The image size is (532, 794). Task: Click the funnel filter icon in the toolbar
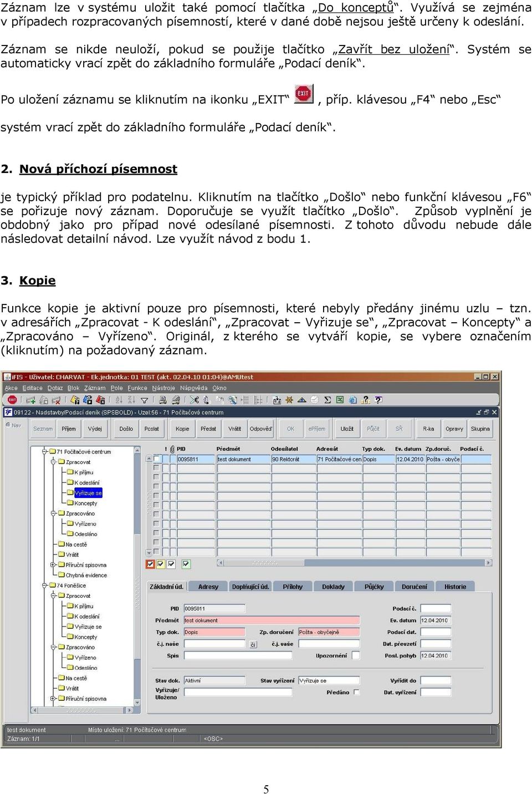point(145,399)
